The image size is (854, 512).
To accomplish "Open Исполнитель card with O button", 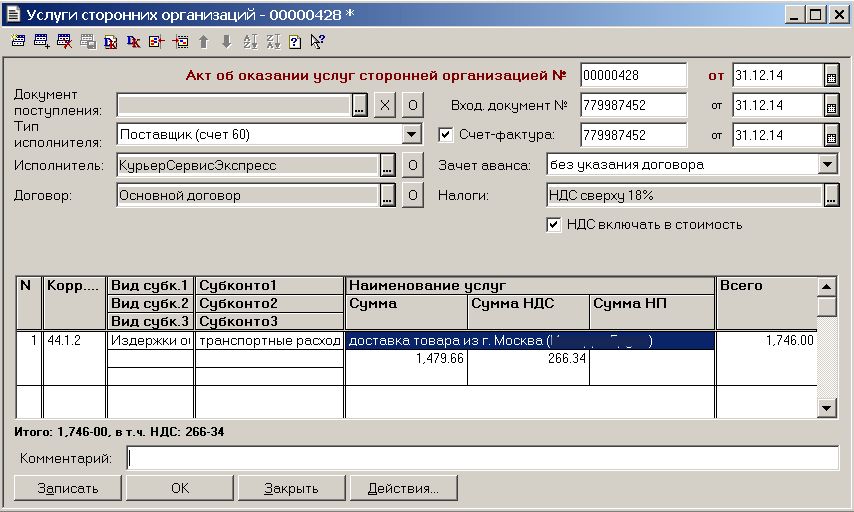I will pos(413,166).
